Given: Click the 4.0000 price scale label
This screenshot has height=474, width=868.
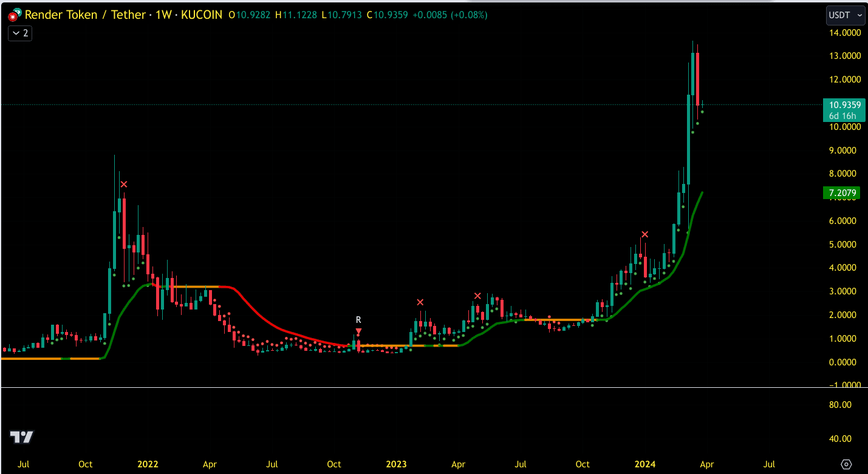Looking at the screenshot, I should point(844,268).
